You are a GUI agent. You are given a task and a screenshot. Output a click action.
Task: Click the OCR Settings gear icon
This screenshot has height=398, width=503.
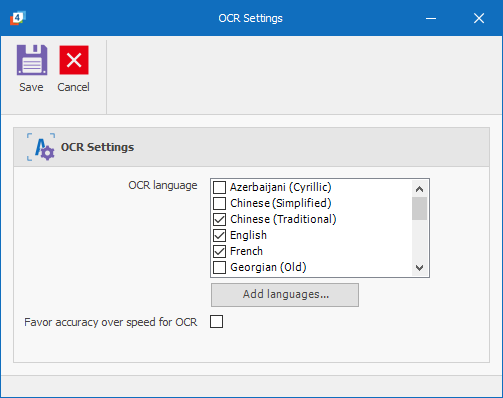(x=41, y=147)
